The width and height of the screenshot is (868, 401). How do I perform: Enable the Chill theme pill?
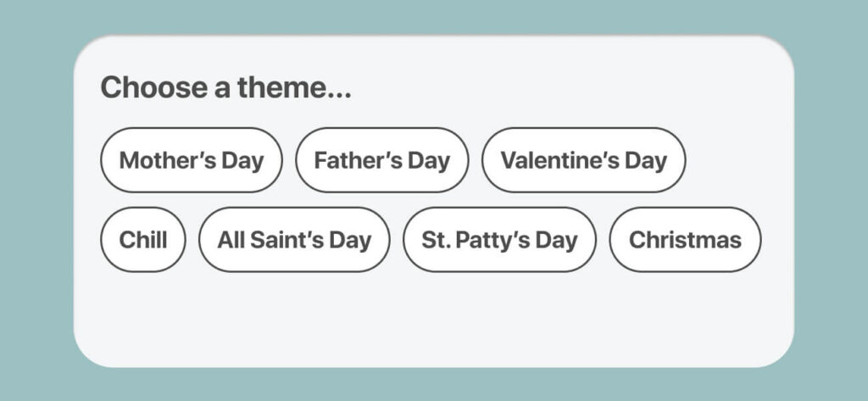[142, 240]
